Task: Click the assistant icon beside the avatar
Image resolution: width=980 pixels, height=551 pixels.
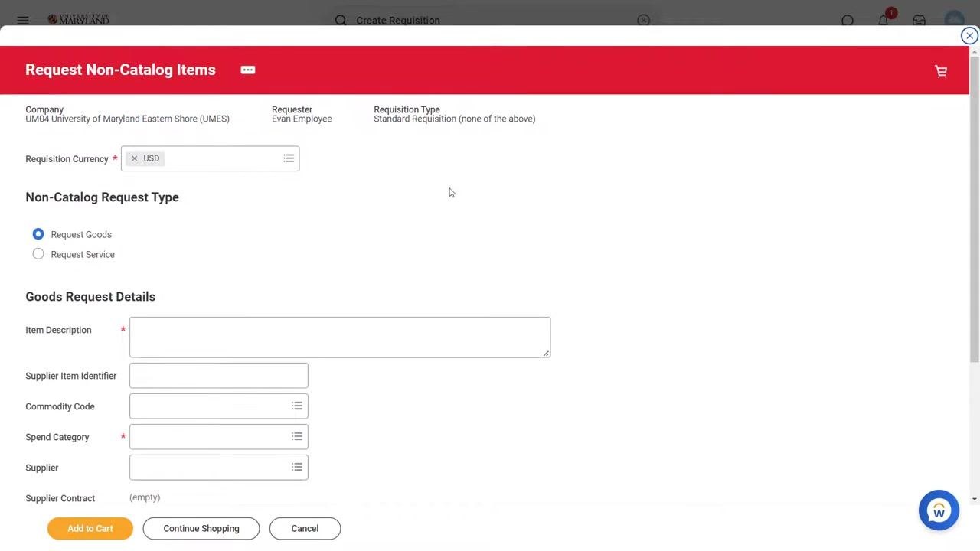Action: (848, 21)
